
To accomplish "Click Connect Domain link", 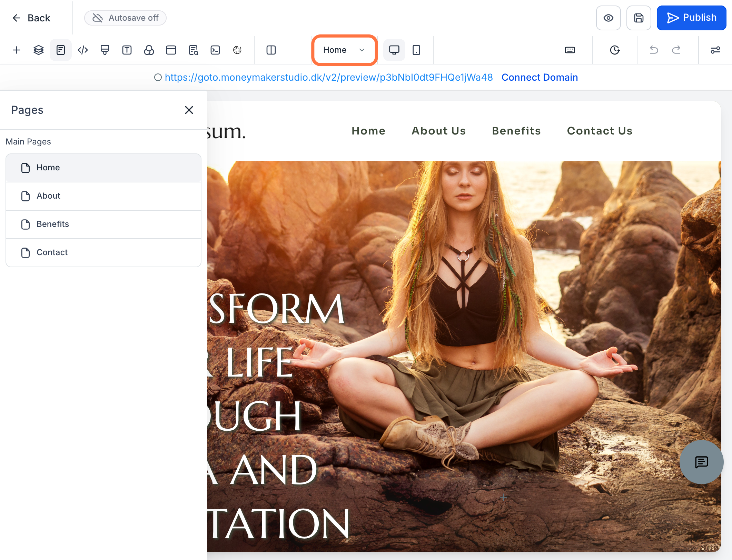I will pyautogui.click(x=540, y=77).
